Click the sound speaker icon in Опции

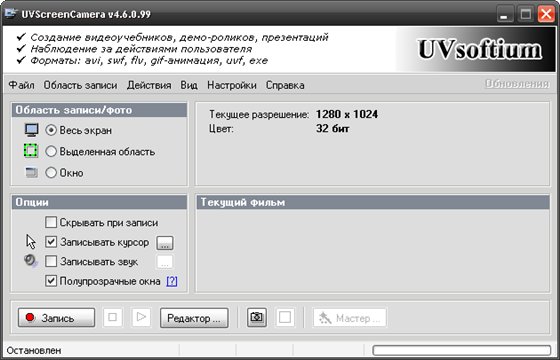point(31,260)
